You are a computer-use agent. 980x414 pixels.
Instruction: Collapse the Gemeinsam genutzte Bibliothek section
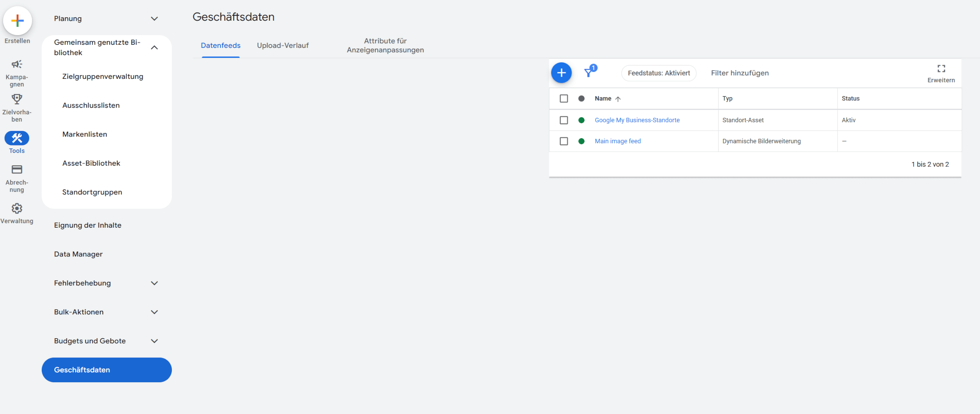(x=154, y=47)
